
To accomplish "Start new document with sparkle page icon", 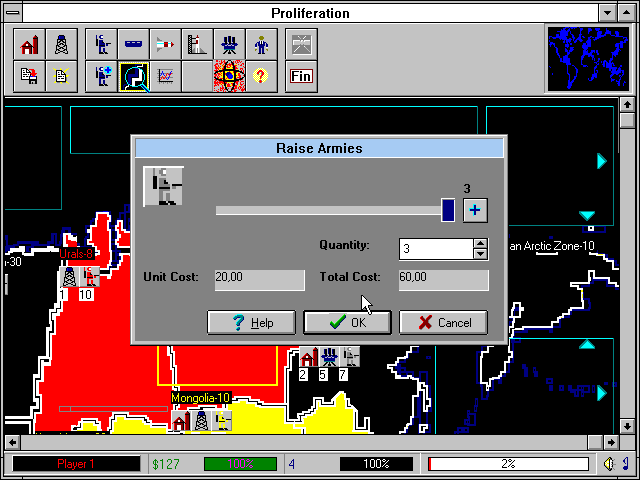I will pyautogui.click(x=61, y=76).
